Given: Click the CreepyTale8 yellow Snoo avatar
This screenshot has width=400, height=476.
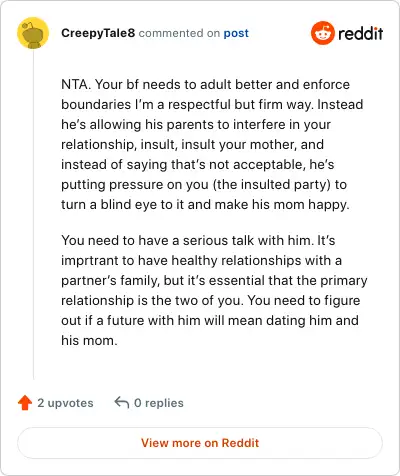Looking at the screenshot, I should tap(33, 33).
